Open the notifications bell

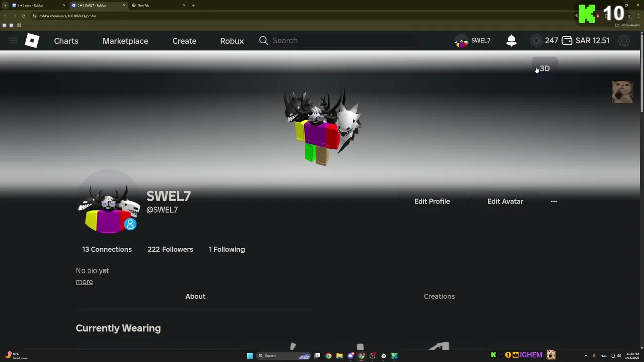click(x=511, y=41)
